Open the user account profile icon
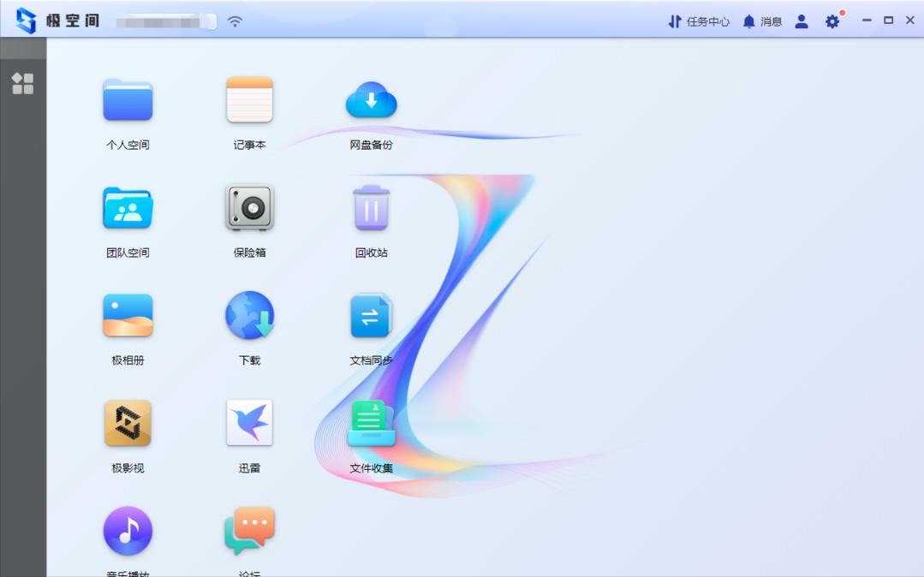The image size is (924, 577). (x=802, y=21)
